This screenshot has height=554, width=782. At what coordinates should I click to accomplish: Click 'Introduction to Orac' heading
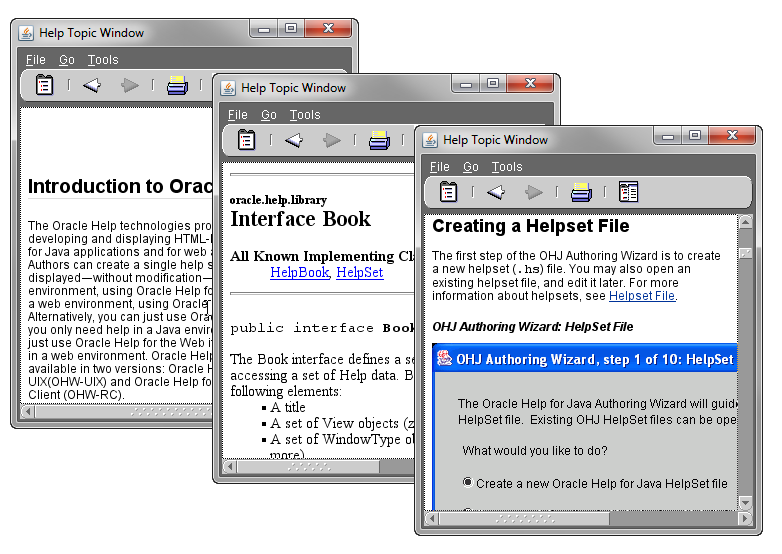coord(120,186)
